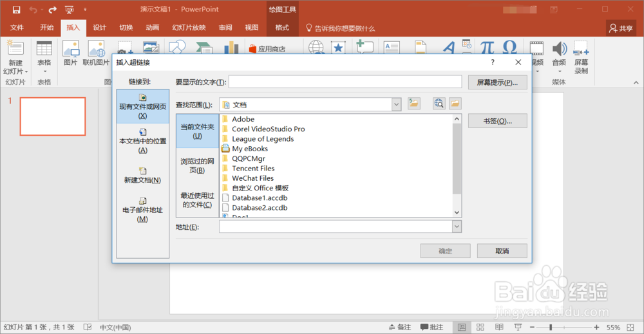This screenshot has height=334, width=644.
Task: Open the Format (格式) drawing tools tab
Action: coord(282,28)
